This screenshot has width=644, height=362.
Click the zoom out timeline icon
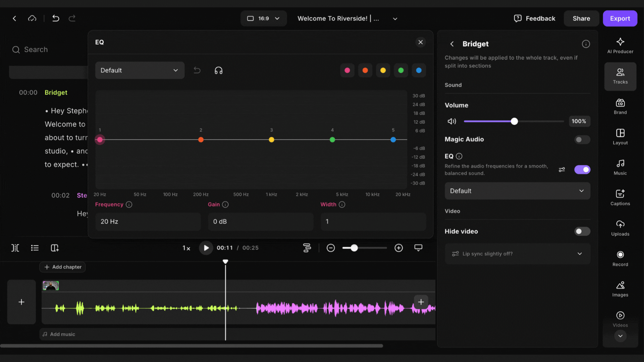330,248
